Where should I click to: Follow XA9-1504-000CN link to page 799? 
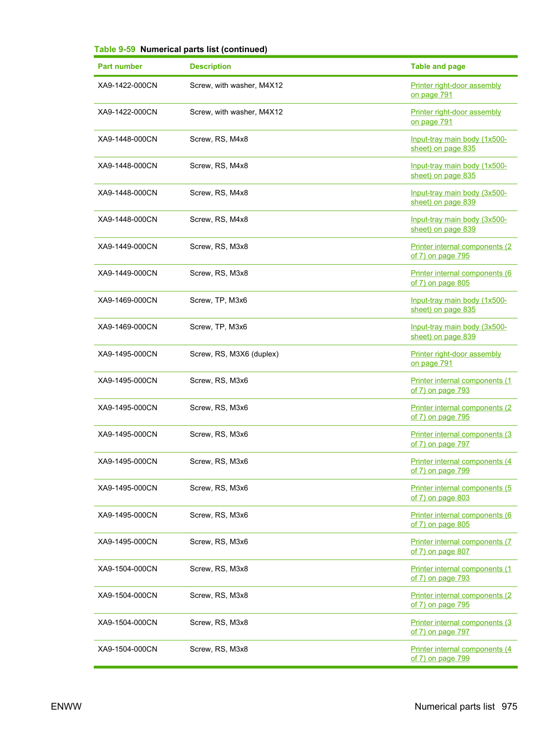pos(461,654)
